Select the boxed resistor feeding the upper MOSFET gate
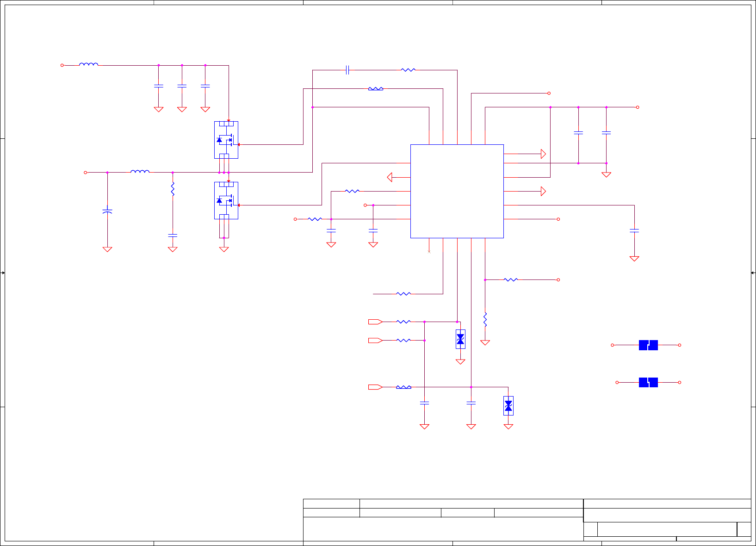This screenshot has width=756, height=546. 376,88
